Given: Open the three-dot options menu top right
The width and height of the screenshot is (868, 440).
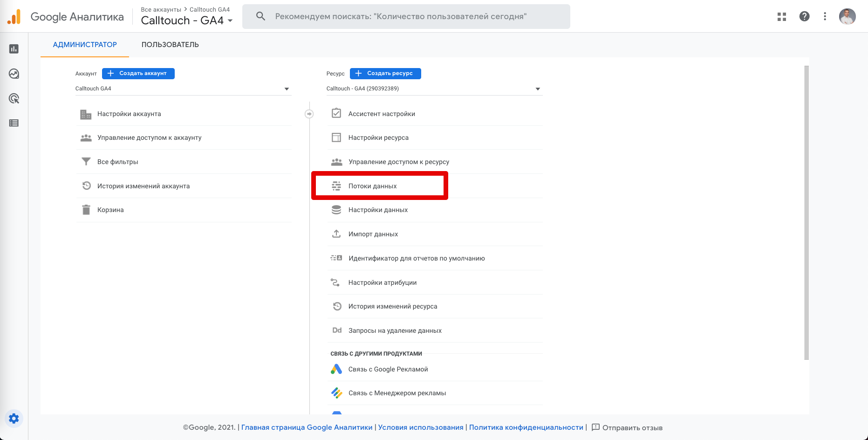Looking at the screenshot, I should pos(825,16).
